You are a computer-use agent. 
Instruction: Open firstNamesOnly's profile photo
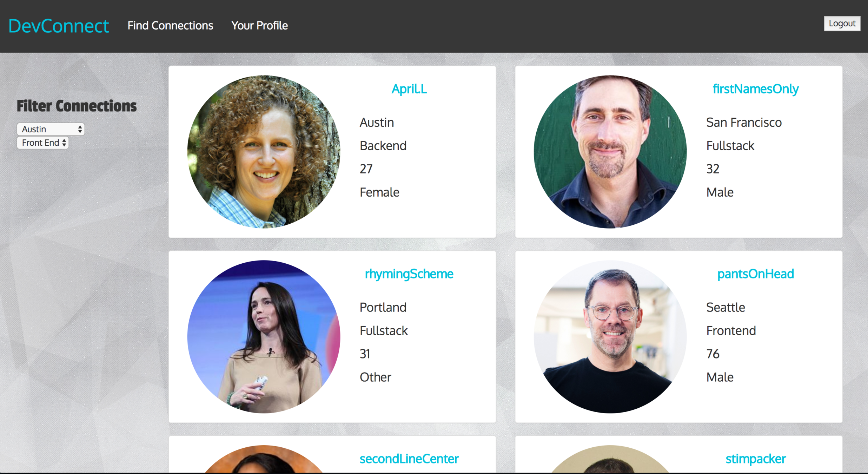610,152
